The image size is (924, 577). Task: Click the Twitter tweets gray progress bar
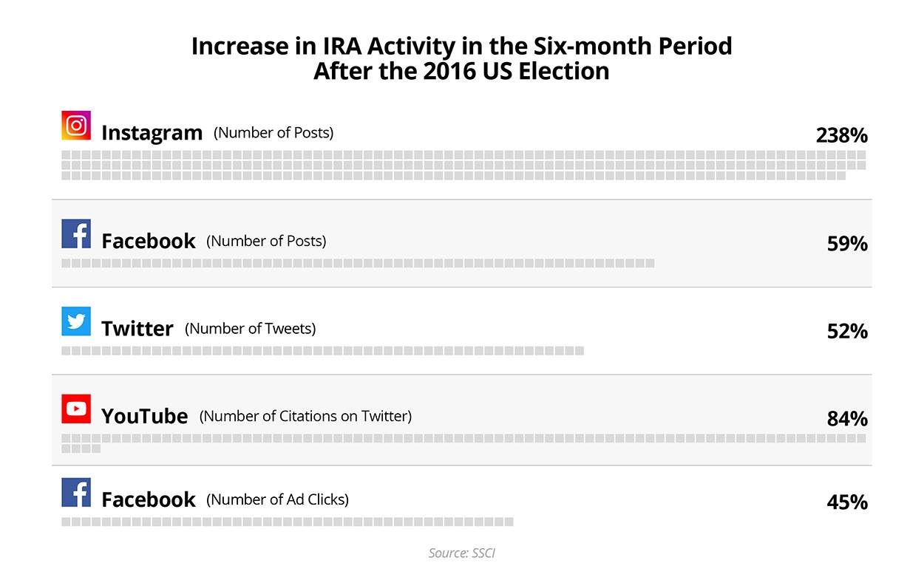coord(322,350)
